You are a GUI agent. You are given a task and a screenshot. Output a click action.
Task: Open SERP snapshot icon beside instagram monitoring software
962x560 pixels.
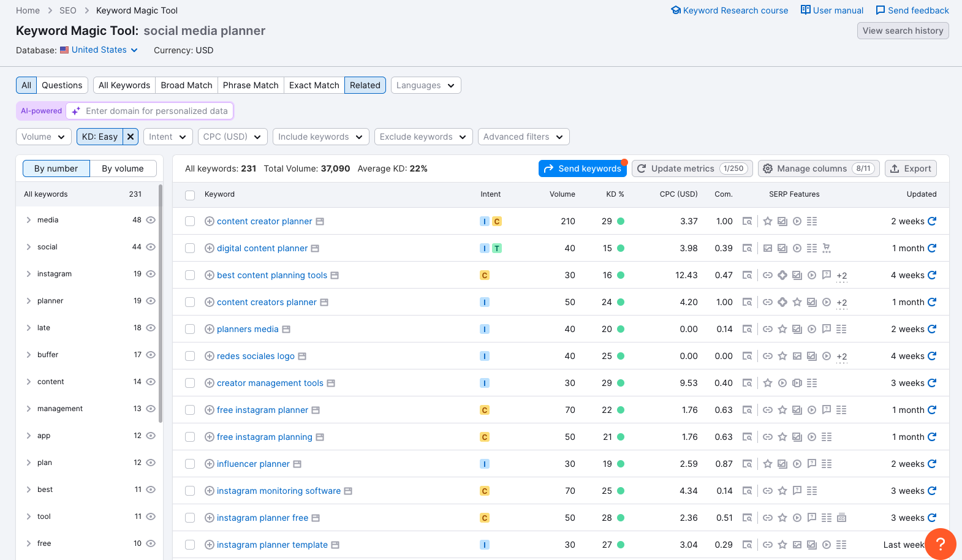click(348, 491)
